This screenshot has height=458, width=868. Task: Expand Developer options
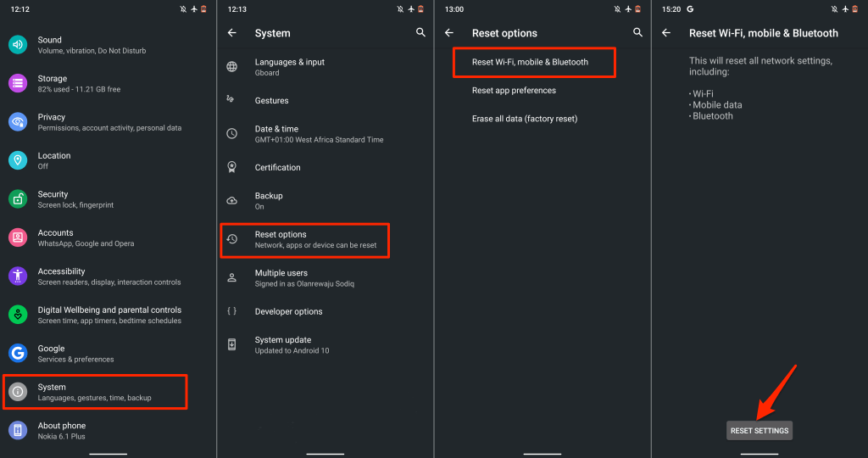pyautogui.click(x=288, y=311)
